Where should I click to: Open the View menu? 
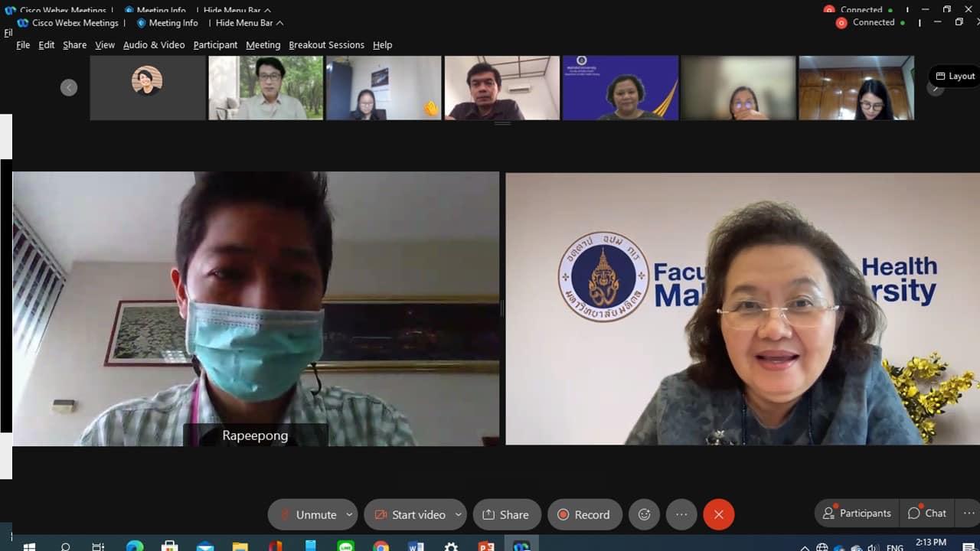point(105,45)
